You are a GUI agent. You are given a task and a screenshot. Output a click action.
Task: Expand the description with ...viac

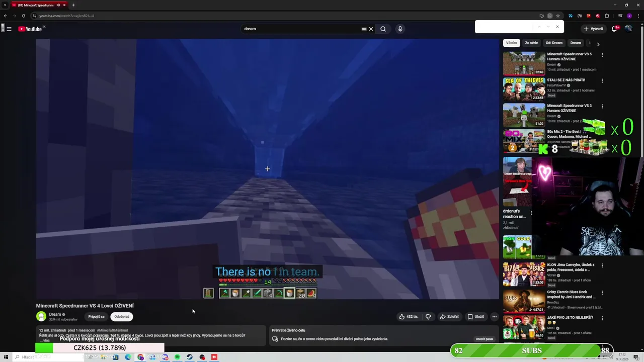(44, 340)
